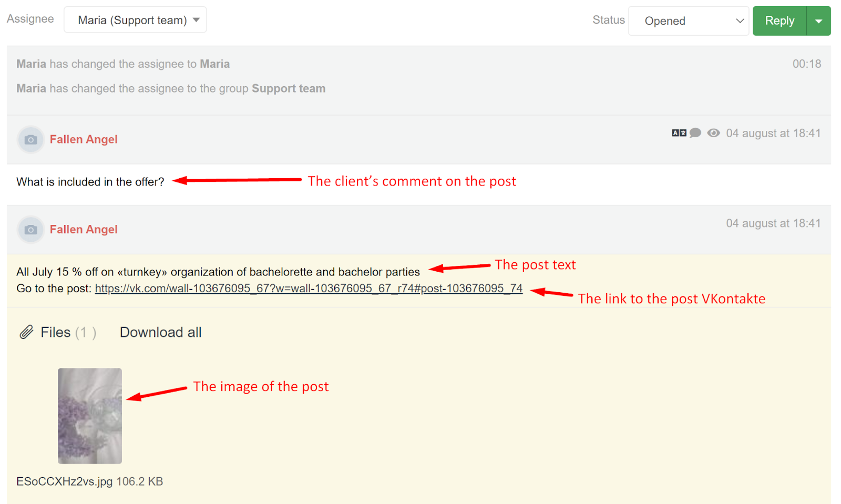Image resolution: width=841 pixels, height=504 pixels.
Task: Open Fallen Angel's camera avatar icon
Action: [30, 139]
